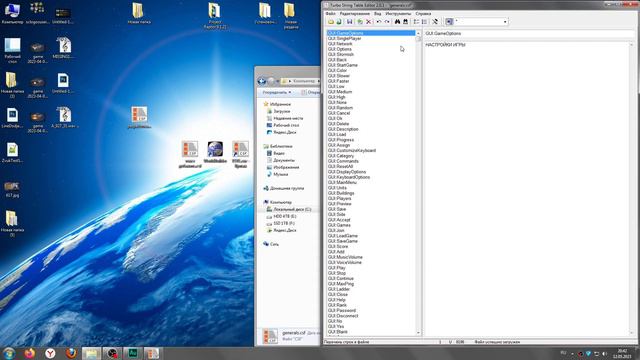640x360 pixels.
Task: Click the Windows Start button
Action: pos(9,353)
